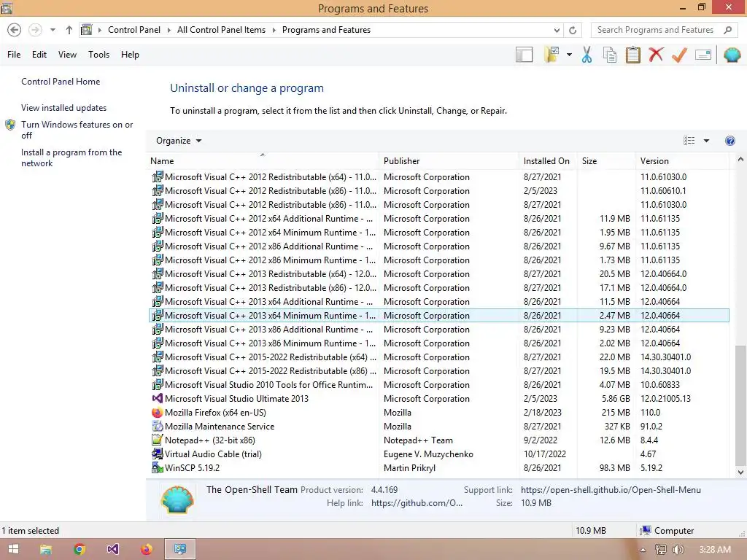This screenshot has width=747, height=560.
Task: Go to Control Panel Home
Action: point(61,82)
